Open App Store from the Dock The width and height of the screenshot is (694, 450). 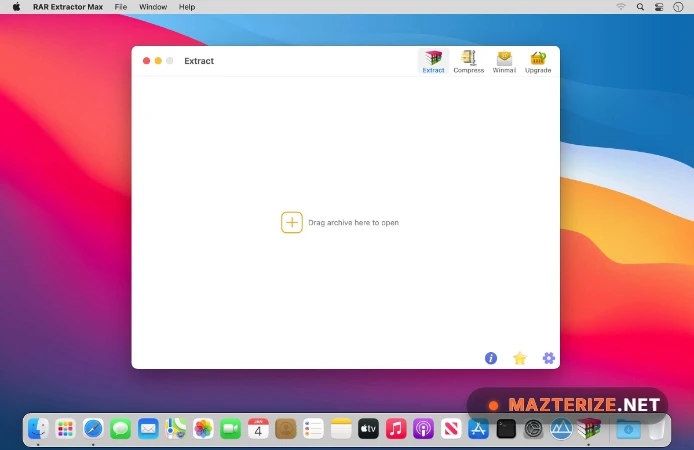pyautogui.click(x=478, y=429)
